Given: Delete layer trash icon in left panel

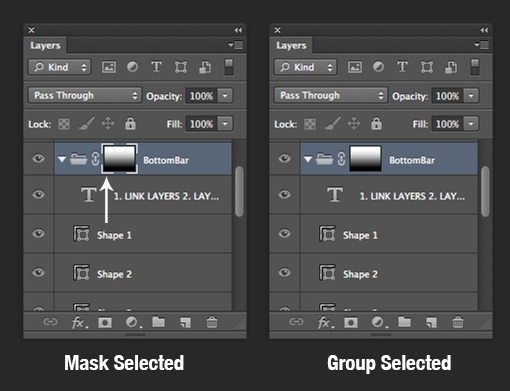Looking at the screenshot, I should 212,322.
